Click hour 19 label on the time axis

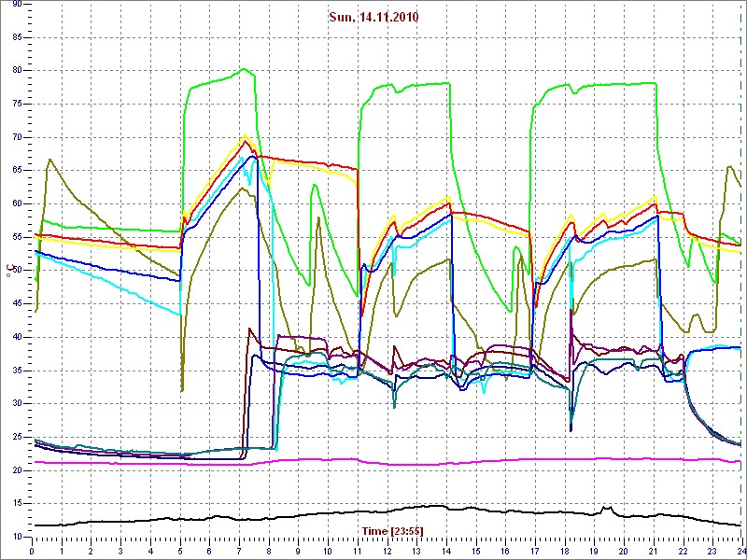click(594, 551)
